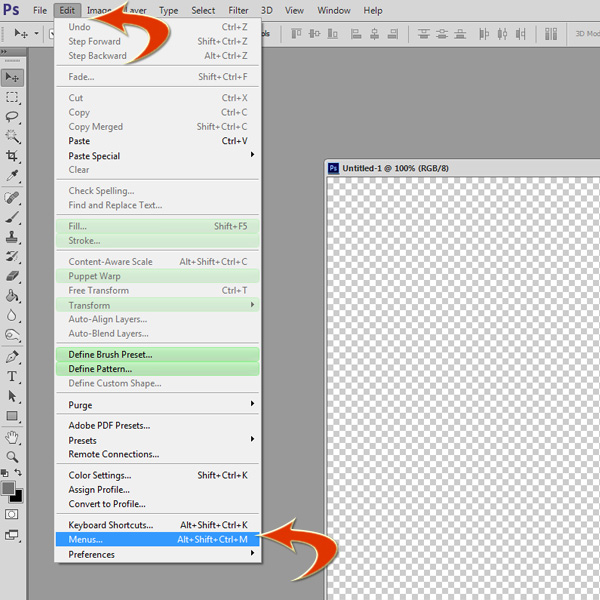Click Distribute horizontal centers icon

[502, 34]
